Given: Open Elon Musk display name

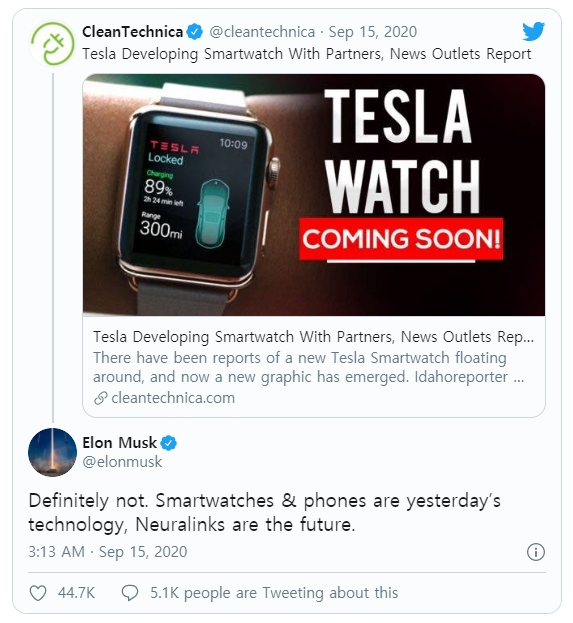Looking at the screenshot, I should pos(120,443).
